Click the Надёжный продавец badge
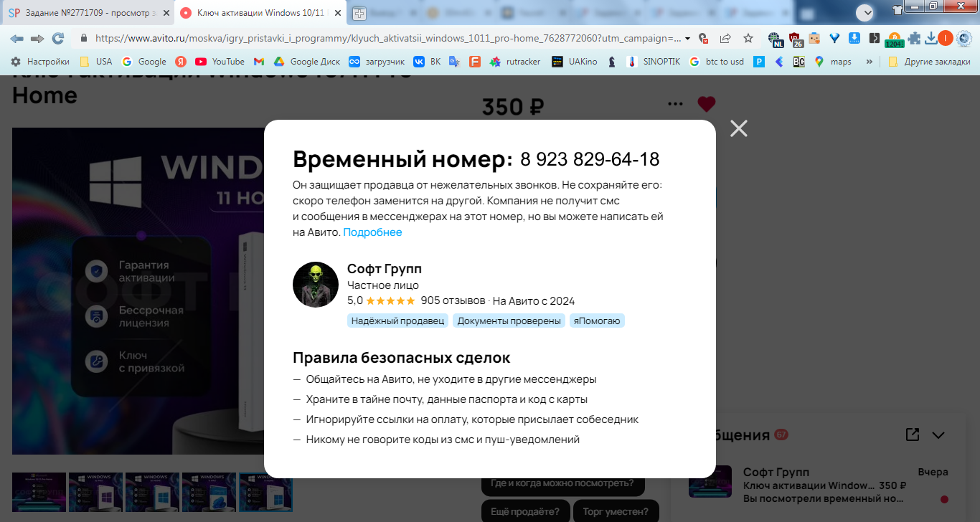980x522 pixels. pyautogui.click(x=398, y=321)
